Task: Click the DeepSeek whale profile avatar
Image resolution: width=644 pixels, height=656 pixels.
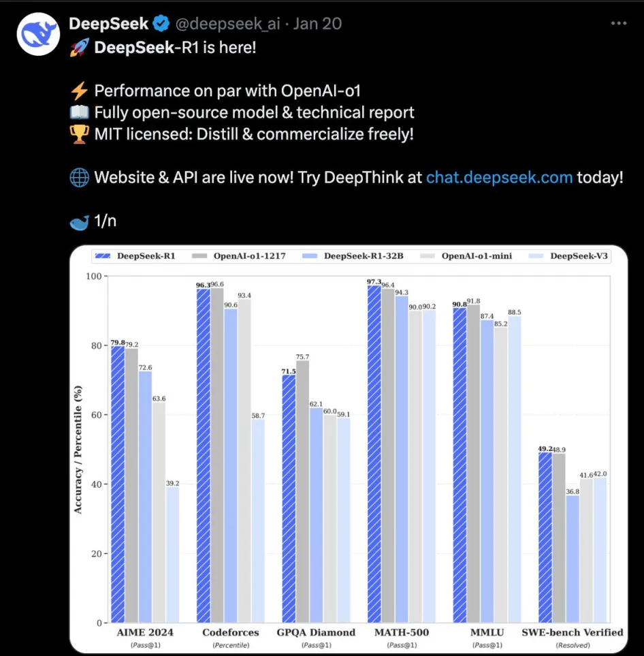Action: point(37,34)
